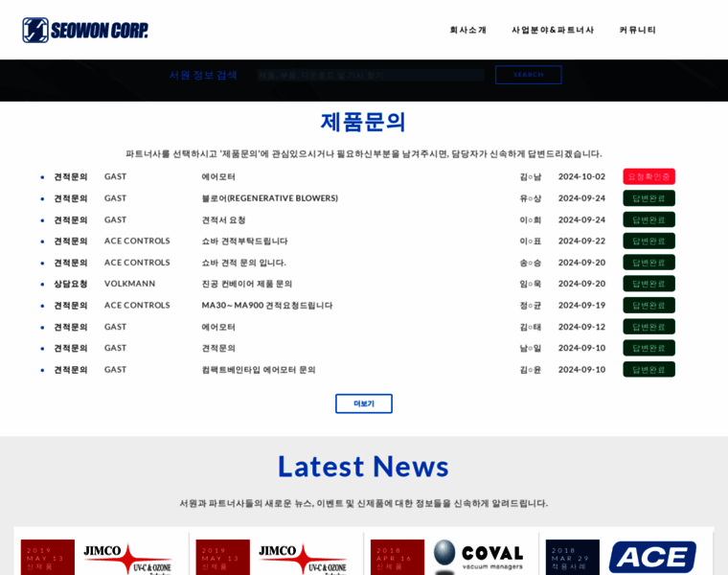Open the 쇼바 견적 문의 입니다. inquiry
Viewport: 728px width, 575px height.
pos(243,263)
